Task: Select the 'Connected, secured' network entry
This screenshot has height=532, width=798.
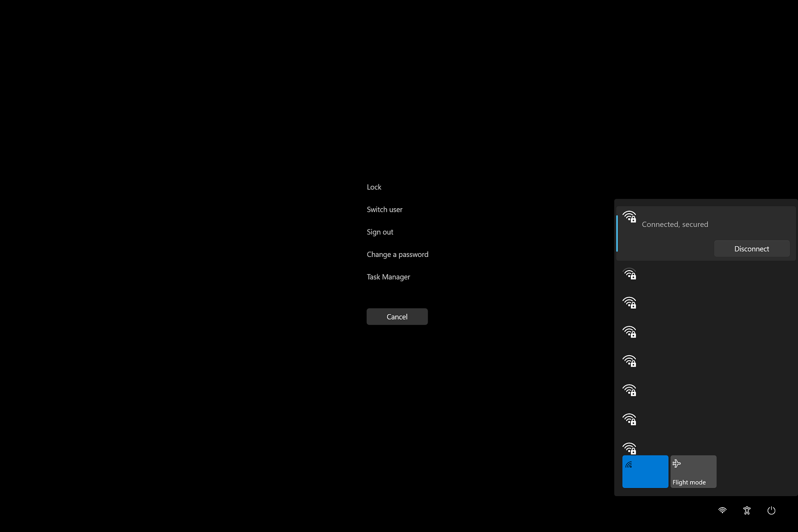Action: tap(706, 234)
